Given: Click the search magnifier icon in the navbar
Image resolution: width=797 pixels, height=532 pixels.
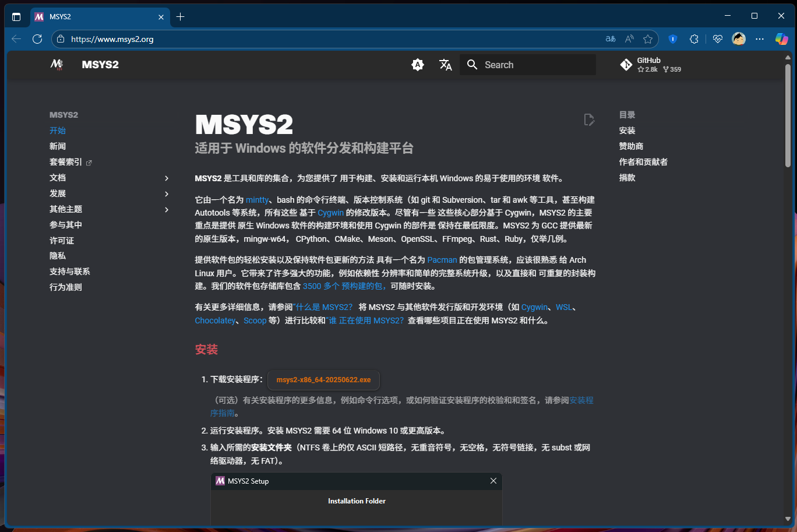Looking at the screenshot, I should [x=472, y=65].
